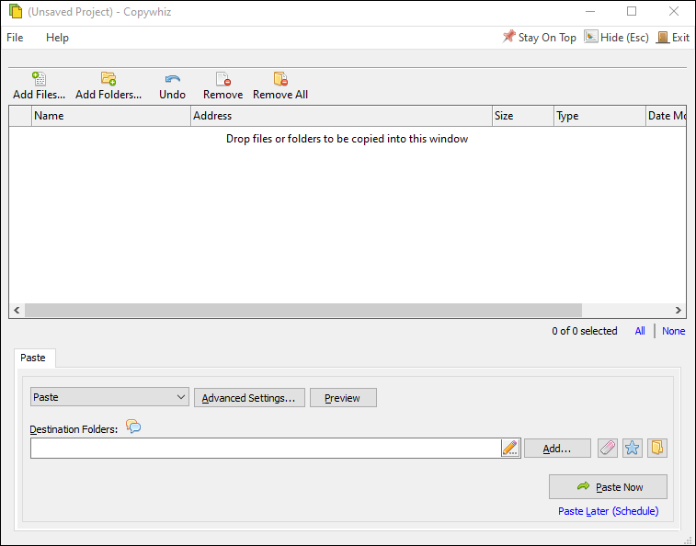Open the Help menu
This screenshot has height=546, width=696.
click(x=57, y=38)
